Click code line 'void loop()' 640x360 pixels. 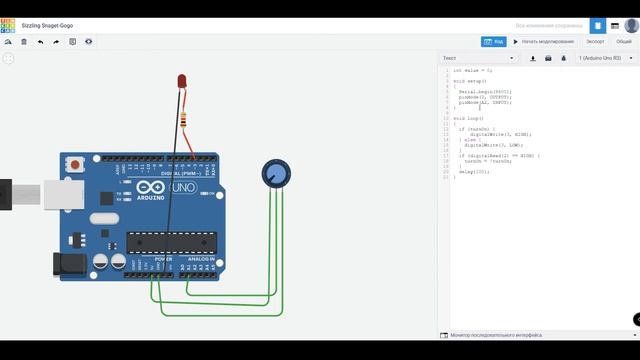pyautogui.click(x=468, y=118)
